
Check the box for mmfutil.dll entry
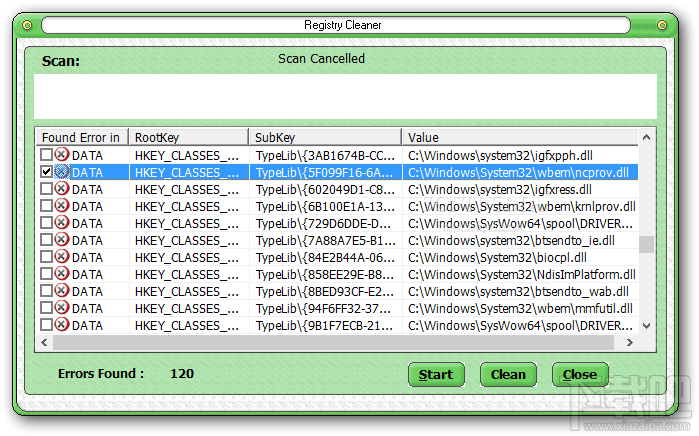tap(46, 307)
